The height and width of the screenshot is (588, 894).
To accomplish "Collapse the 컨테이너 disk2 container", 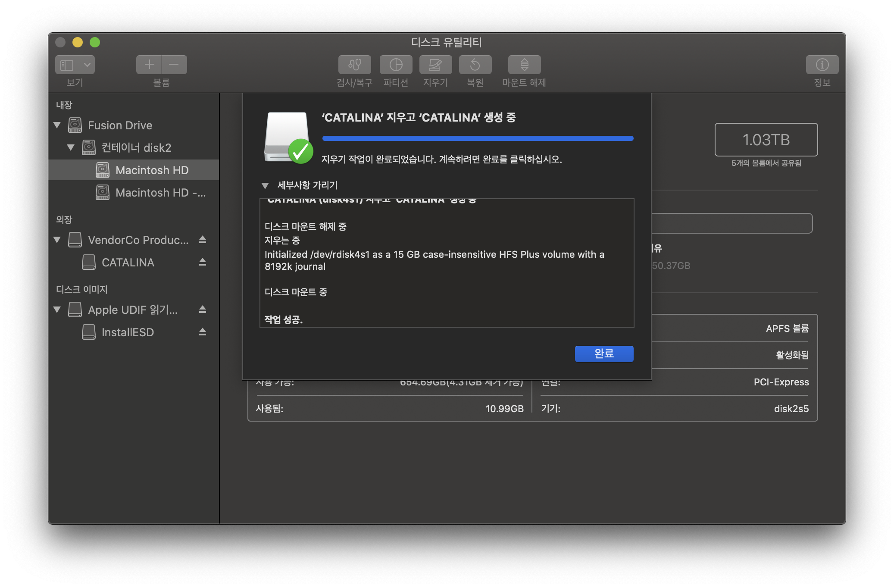I will (71, 147).
